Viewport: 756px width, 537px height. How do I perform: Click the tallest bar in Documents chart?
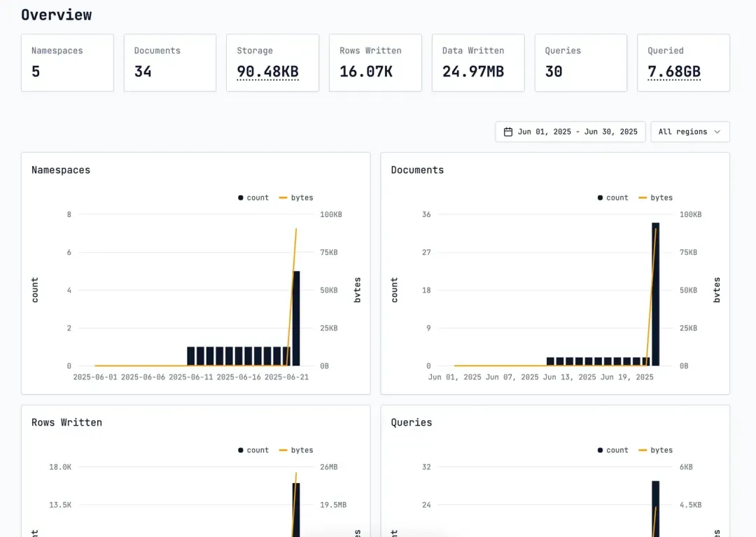click(x=656, y=294)
